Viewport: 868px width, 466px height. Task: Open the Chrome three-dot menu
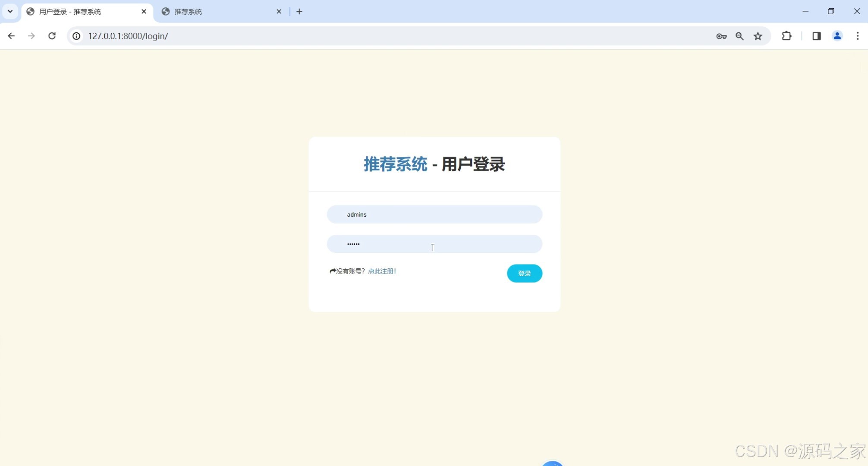click(858, 36)
